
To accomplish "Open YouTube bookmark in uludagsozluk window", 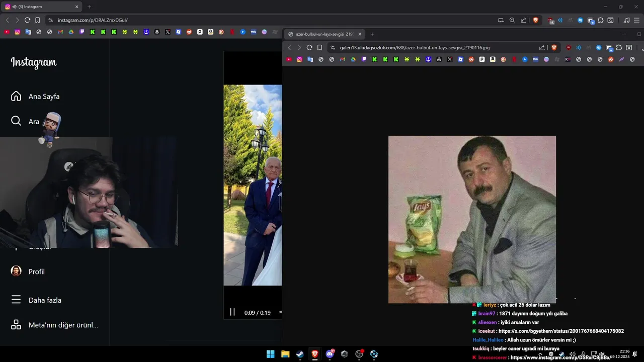I will (289, 59).
